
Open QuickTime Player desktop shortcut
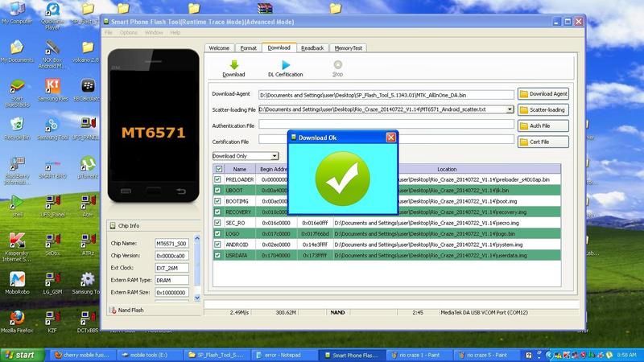click(x=52, y=15)
